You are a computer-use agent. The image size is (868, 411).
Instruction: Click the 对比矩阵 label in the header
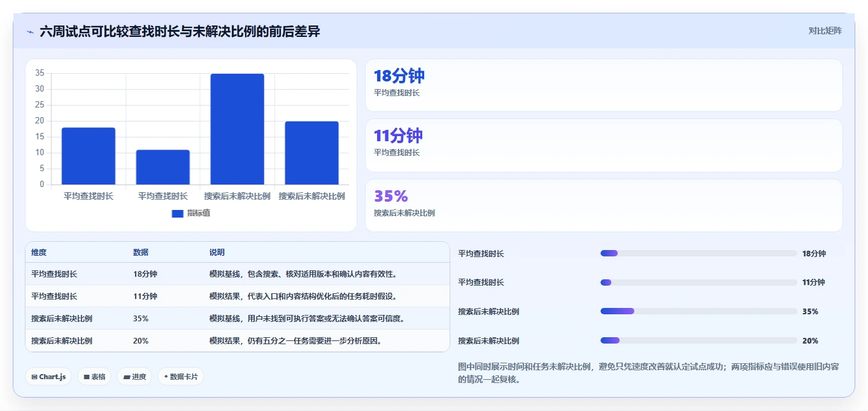coord(825,31)
